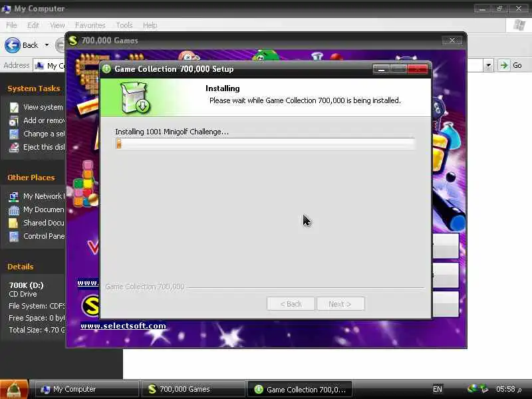Click the Windows flag logo in My Computer
Viewport: 532px width, 399px height.
pos(519,25)
